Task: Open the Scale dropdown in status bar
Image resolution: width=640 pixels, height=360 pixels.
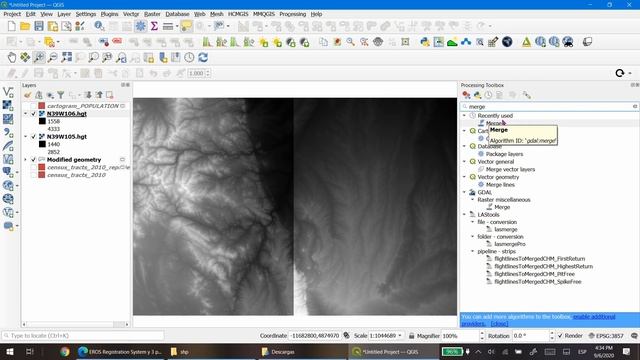Action: click(x=400, y=336)
